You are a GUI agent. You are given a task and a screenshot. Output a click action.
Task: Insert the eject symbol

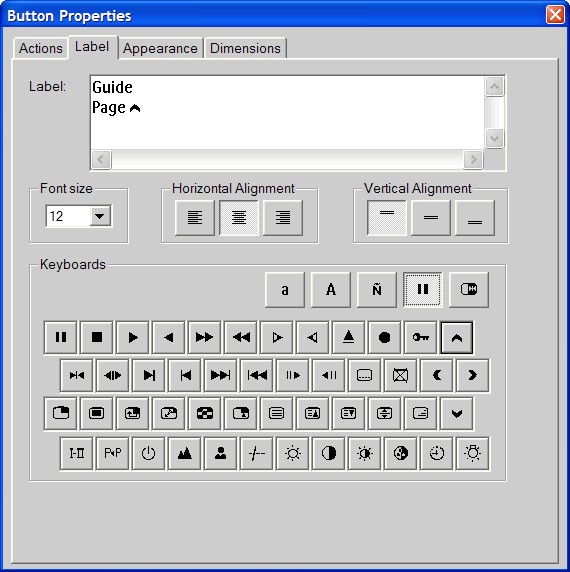tap(349, 337)
